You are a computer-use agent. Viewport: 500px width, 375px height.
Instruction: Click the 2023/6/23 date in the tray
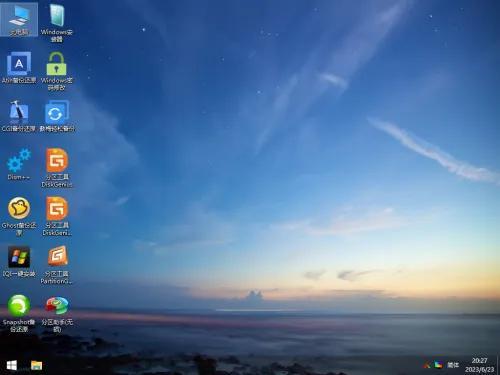[479, 369]
